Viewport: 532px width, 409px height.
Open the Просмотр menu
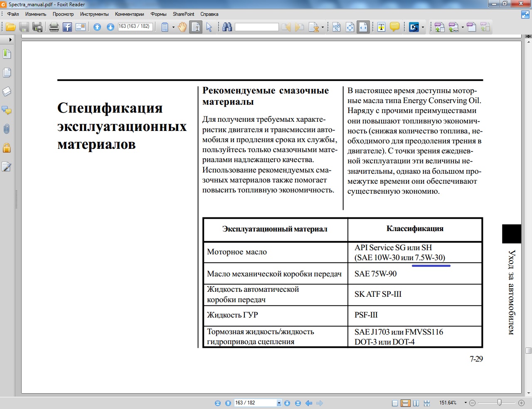coord(63,14)
